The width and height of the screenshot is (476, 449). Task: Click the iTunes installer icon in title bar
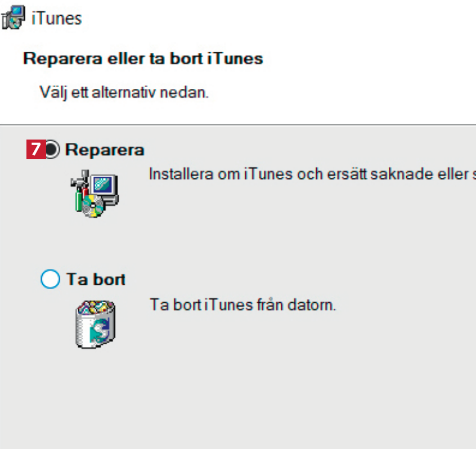pyautogui.click(x=14, y=17)
